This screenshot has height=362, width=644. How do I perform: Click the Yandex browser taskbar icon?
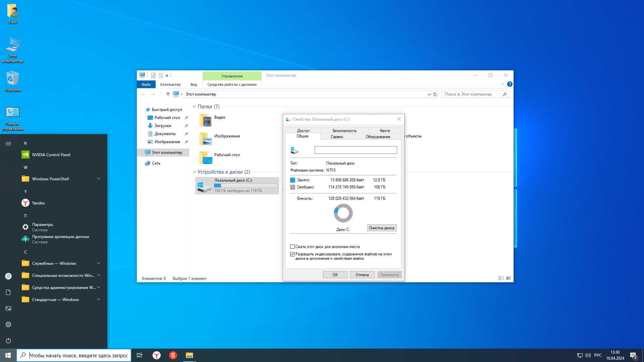pos(156,355)
